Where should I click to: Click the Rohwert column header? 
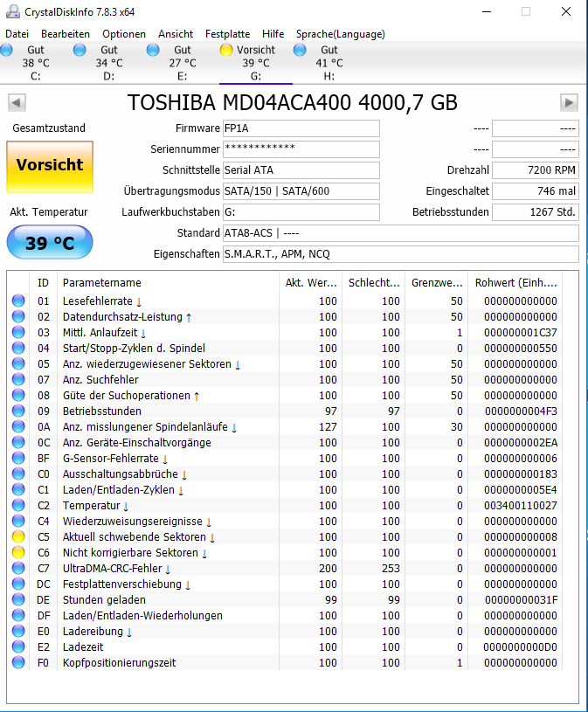(x=515, y=282)
